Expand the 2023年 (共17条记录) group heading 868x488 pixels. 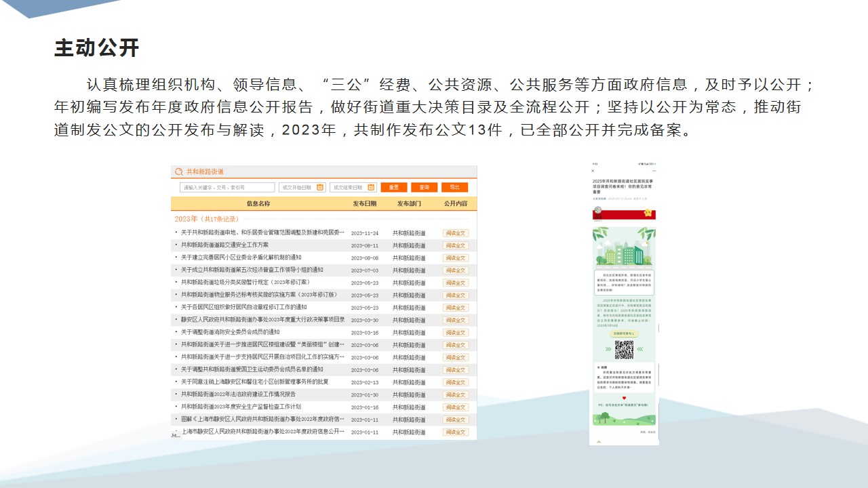206,219
